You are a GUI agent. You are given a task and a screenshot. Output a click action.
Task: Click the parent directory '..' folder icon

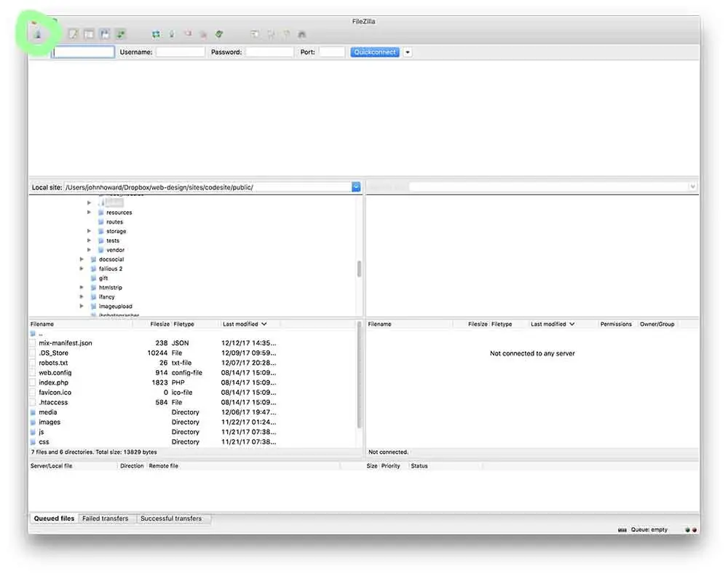33,334
